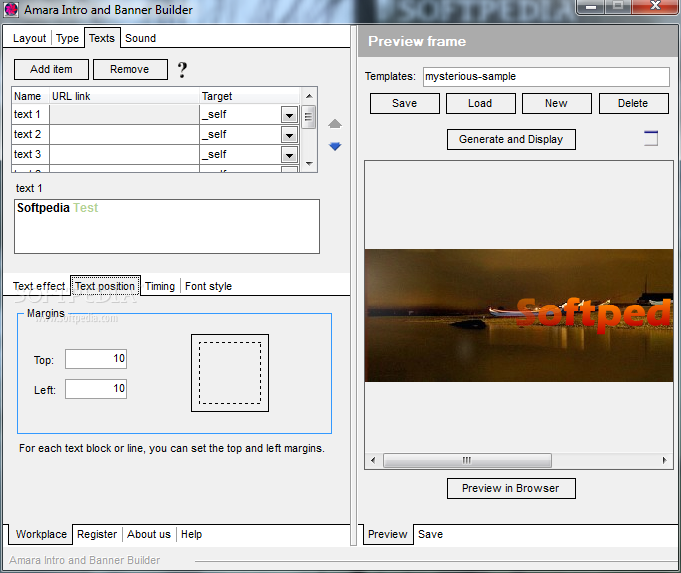Click Preview in Browser button

(x=511, y=488)
